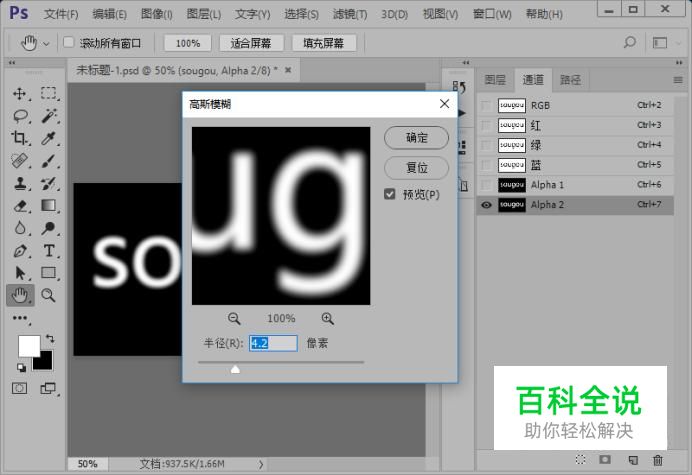Select the Clone Stamp tool
Screen dimensions: 692x475
[x=20, y=183]
